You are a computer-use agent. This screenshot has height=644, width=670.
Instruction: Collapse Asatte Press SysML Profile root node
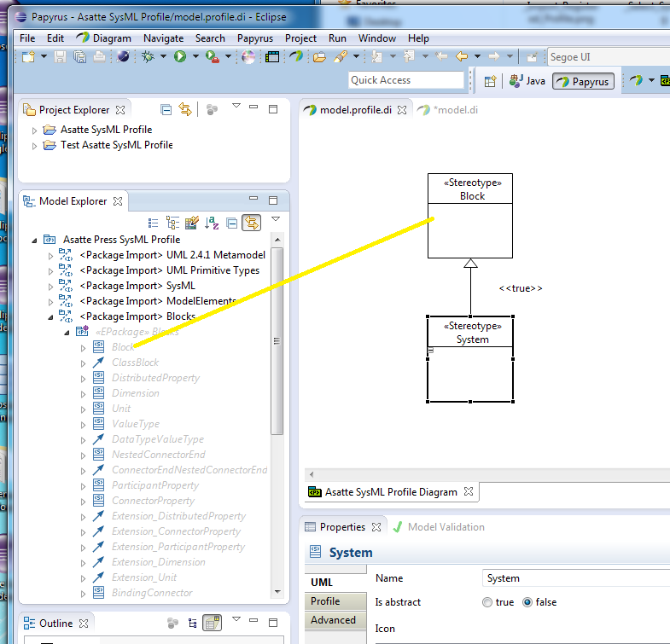point(35,241)
